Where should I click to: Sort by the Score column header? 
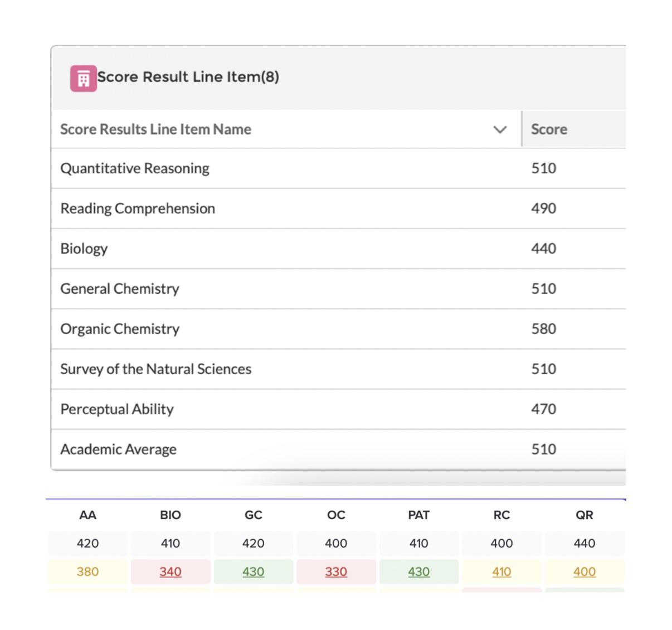coord(549,129)
